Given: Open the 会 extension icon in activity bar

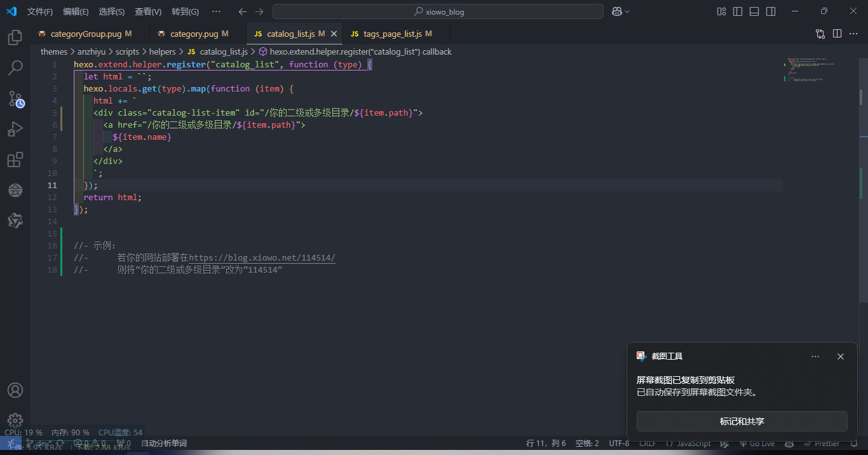Looking at the screenshot, I should click(x=15, y=190).
